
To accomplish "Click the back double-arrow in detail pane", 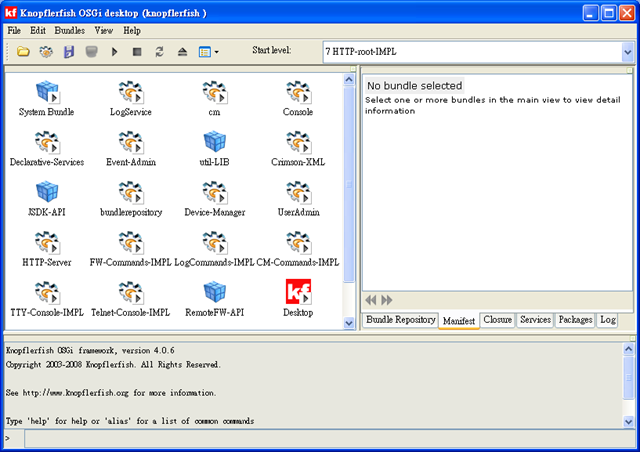I will click(x=371, y=301).
